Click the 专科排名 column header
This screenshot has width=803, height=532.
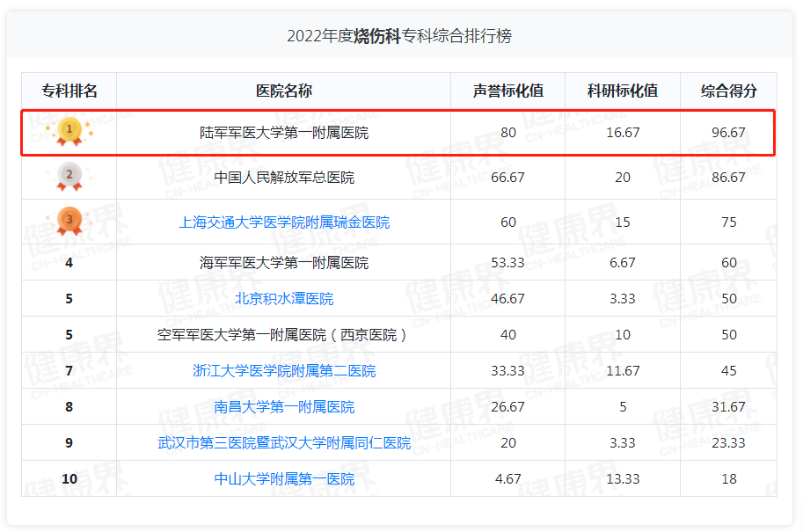click(69, 91)
